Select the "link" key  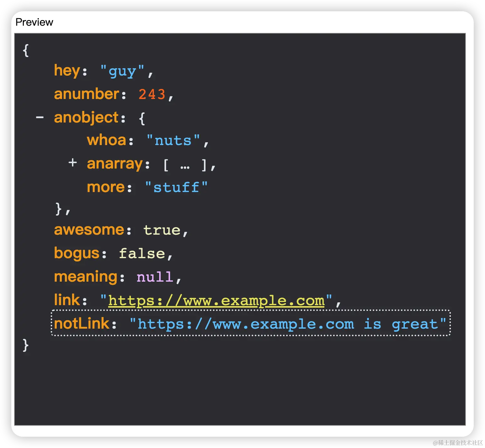pyautogui.click(x=67, y=300)
